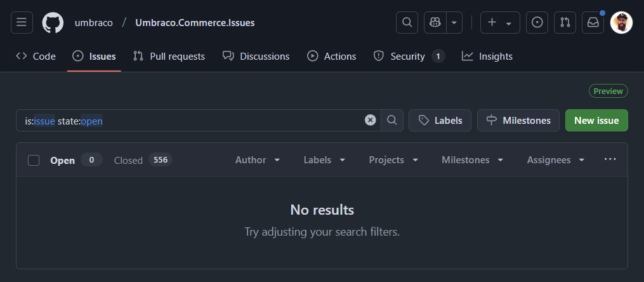Screen dimensions: 644x282
Task: Expand the Copilot dropdown arrow
Action: coord(454,23)
